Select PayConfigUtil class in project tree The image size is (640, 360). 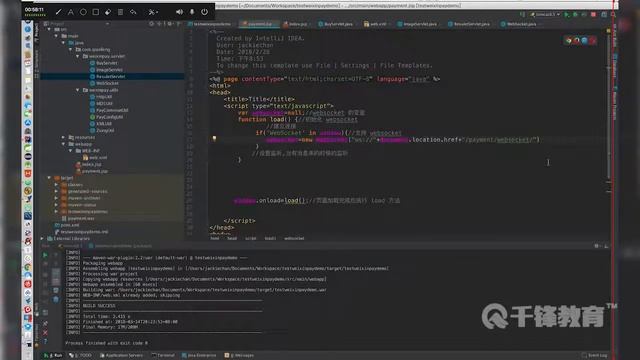tap(107, 117)
